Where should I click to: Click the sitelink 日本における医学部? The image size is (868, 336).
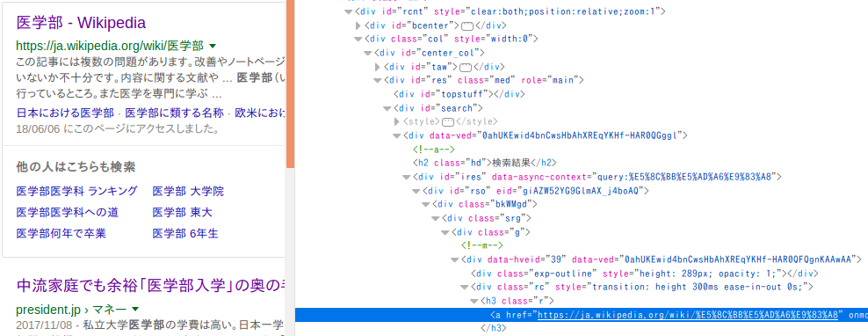tap(65, 113)
